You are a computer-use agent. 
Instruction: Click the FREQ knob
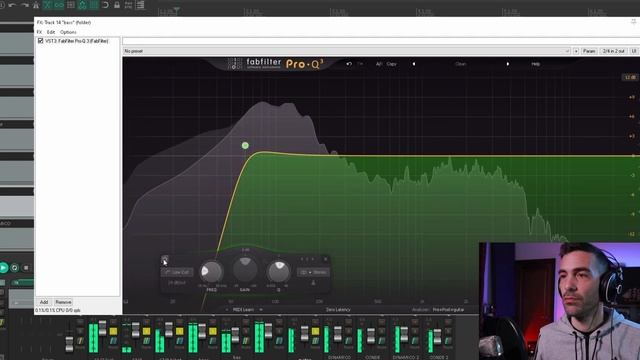coord(211,271)
